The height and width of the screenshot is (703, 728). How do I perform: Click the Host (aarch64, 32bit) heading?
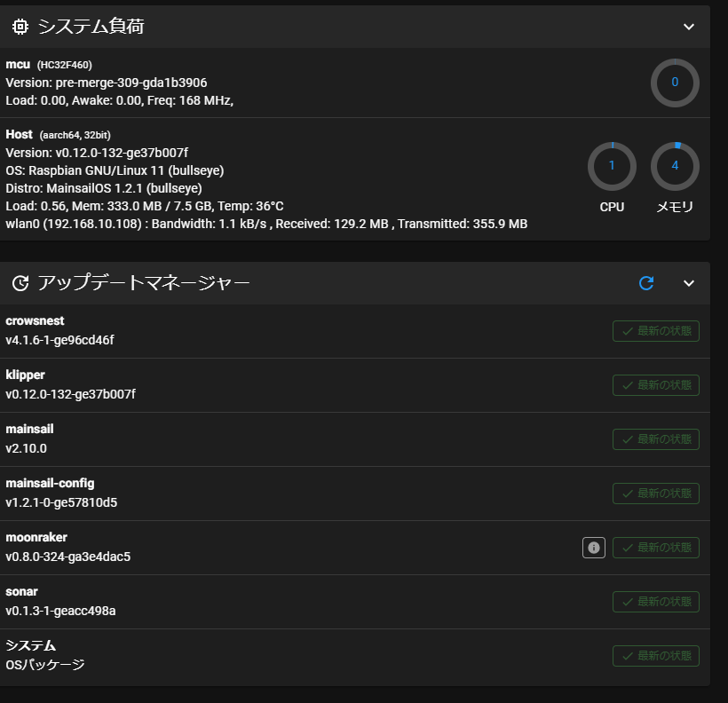[58, 135]
